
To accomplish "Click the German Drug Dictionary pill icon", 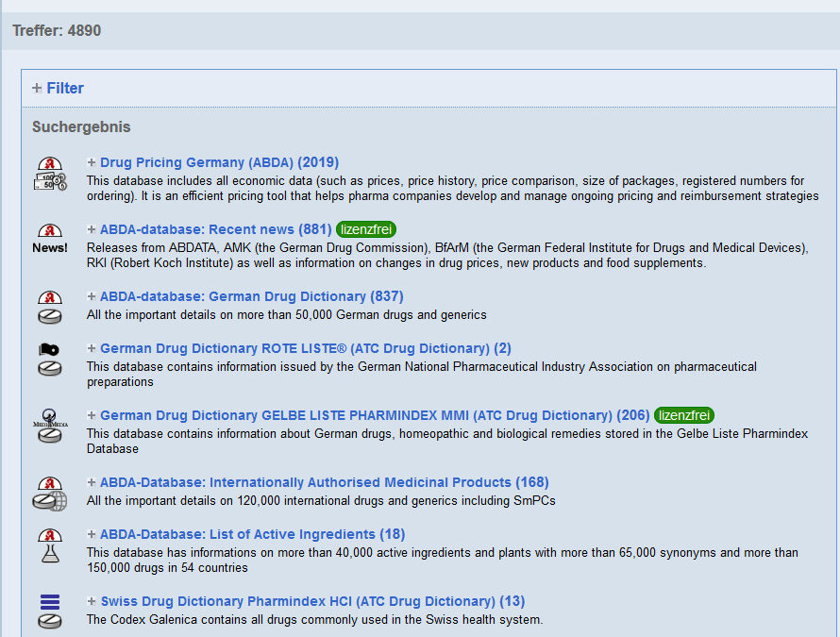I will pyautogui.click(x=50, y=307).
